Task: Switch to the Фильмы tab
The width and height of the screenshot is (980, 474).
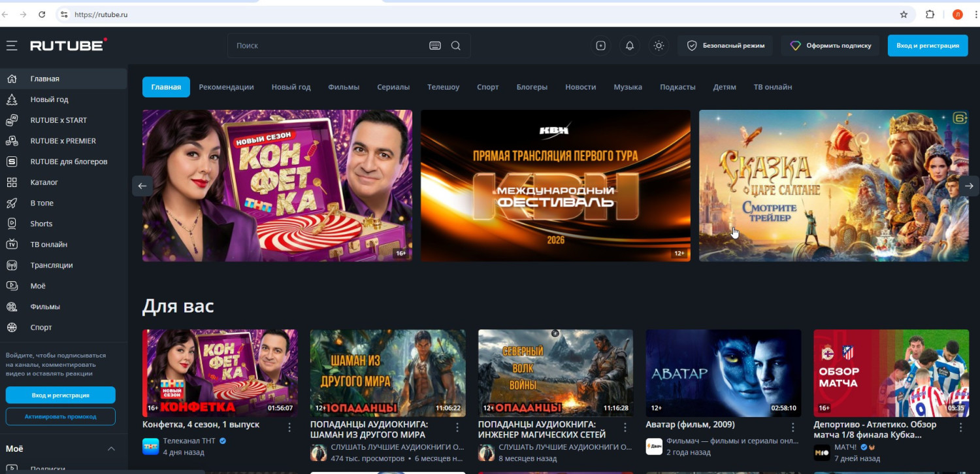Action: pyautogui.click(x=344, y=87)
